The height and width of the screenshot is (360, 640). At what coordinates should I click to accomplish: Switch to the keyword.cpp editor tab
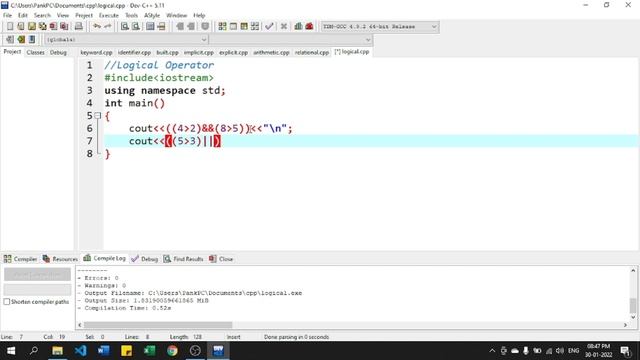96,52
